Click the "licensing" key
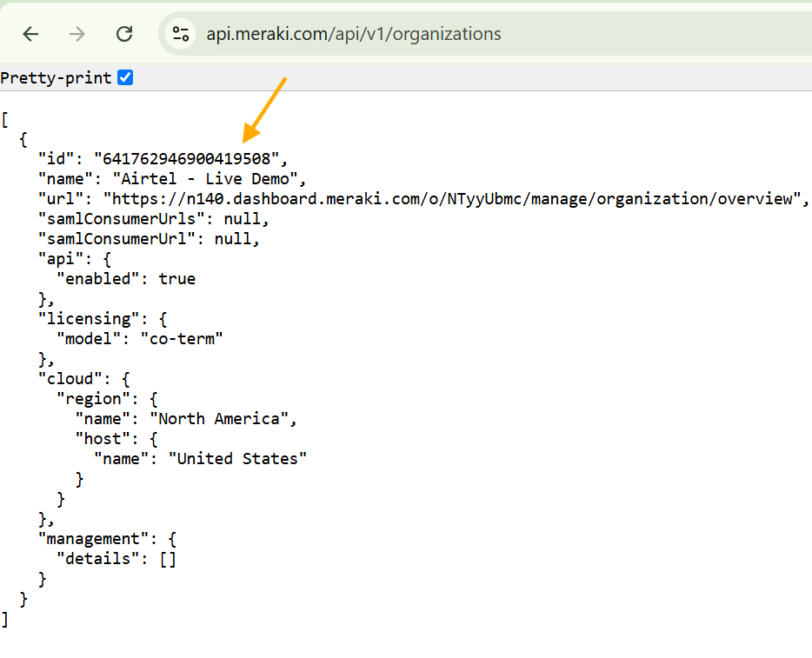This screenshot has width=812, height=658. click(x=89, y=319)
